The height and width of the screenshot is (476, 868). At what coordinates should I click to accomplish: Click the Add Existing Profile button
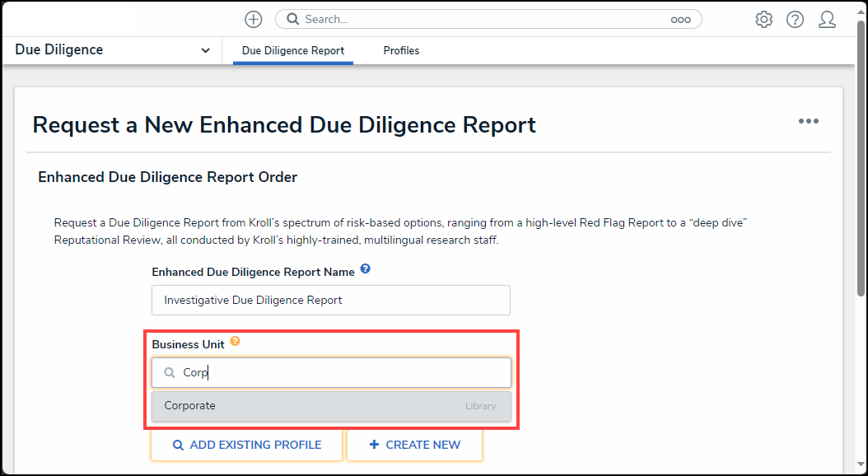247,445
